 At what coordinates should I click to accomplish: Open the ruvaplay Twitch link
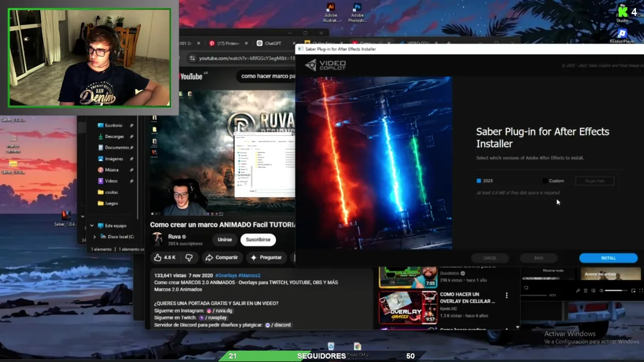(x=213, y=318)
